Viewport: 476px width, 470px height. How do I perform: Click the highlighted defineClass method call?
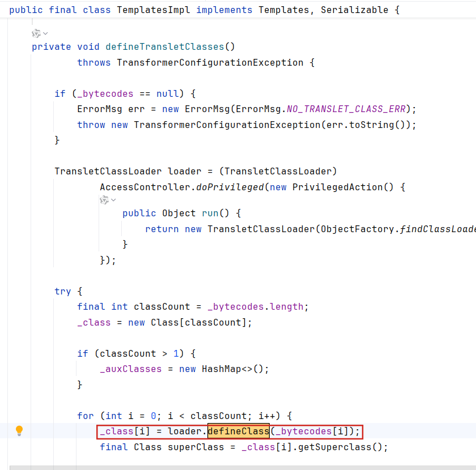pyautogui.click(x=239, y=431)
